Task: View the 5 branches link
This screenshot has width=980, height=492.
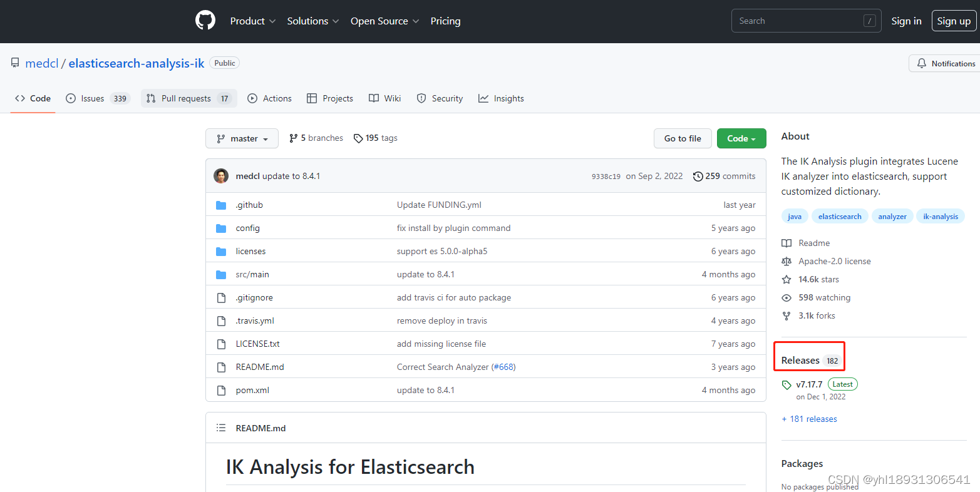Action: tap(316, 138)
